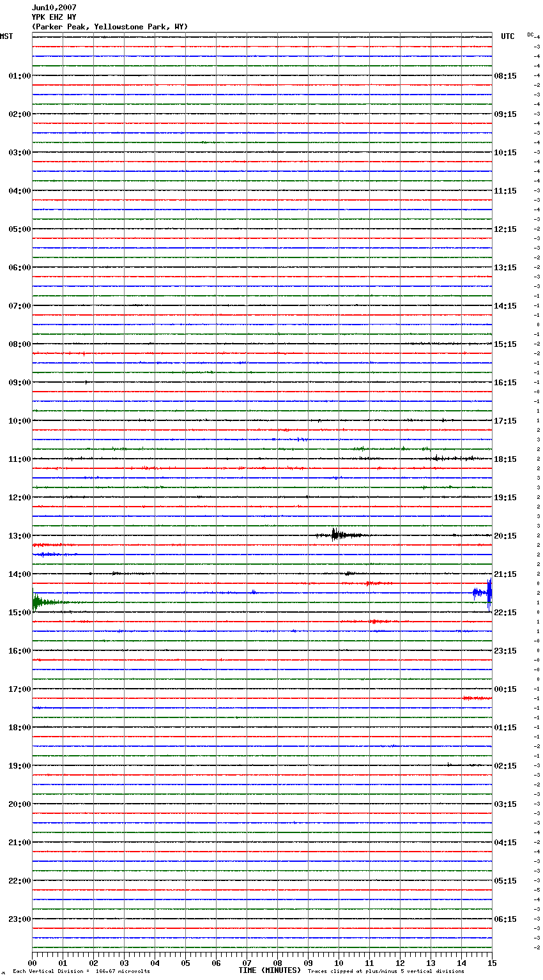
Task: Click the 10:15 UTC time label
Action: pos(505,153)
